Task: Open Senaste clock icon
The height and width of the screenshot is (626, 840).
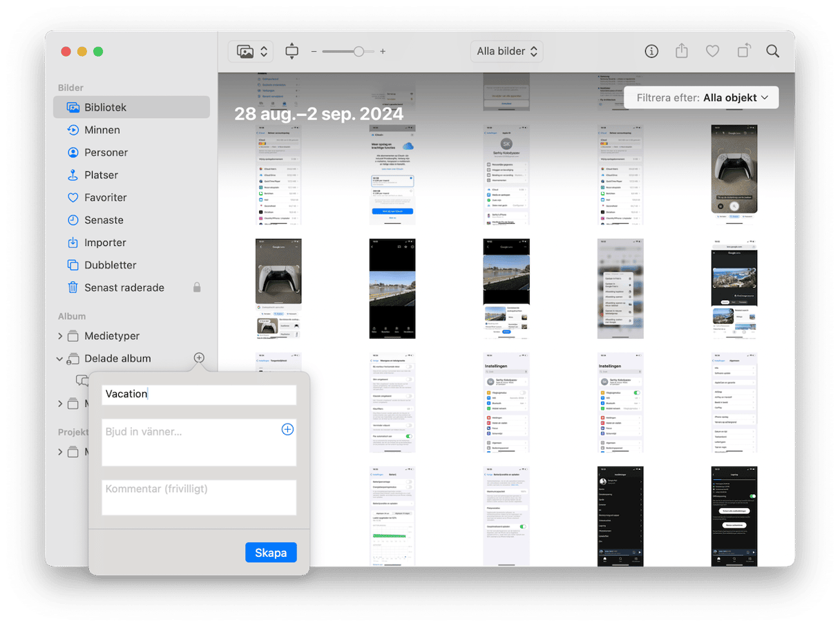Action: (73, 220)
